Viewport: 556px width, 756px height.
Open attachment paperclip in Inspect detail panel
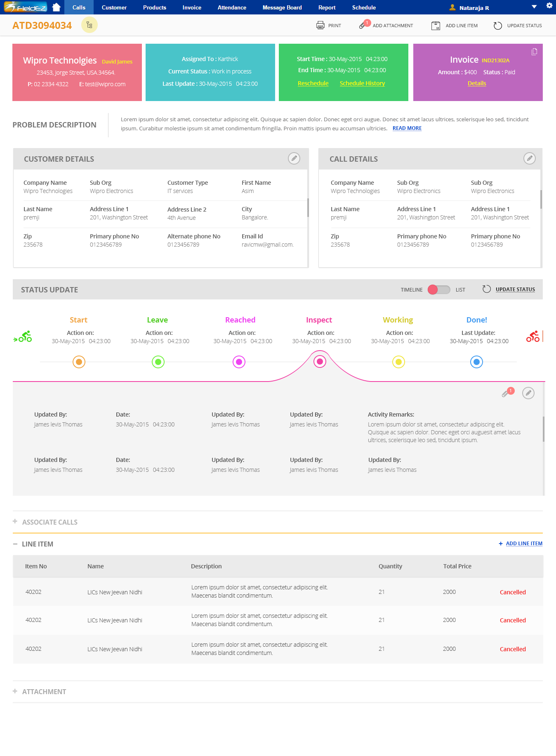505,393
